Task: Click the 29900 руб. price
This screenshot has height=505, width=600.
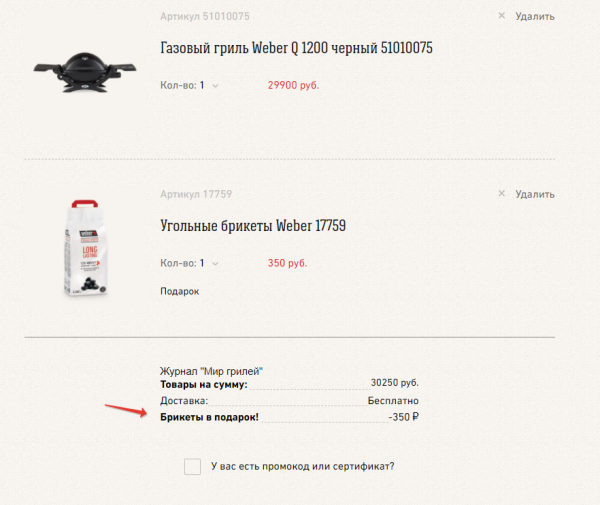Action: click(x=293, y=86)
